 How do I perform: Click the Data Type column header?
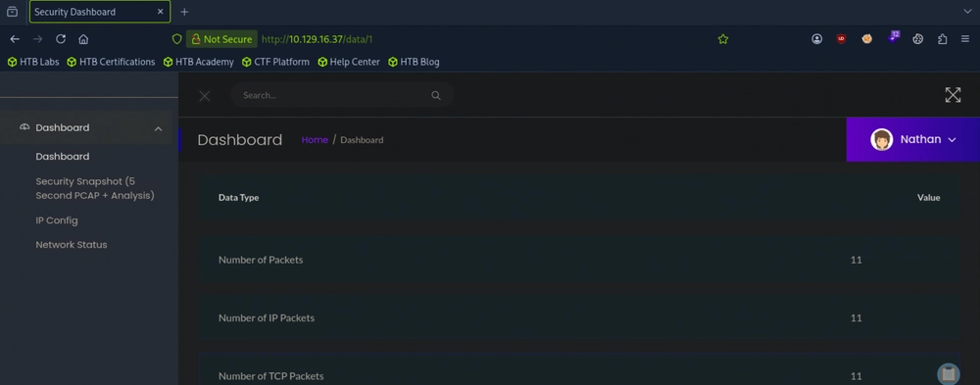click(x=239, y=198)
